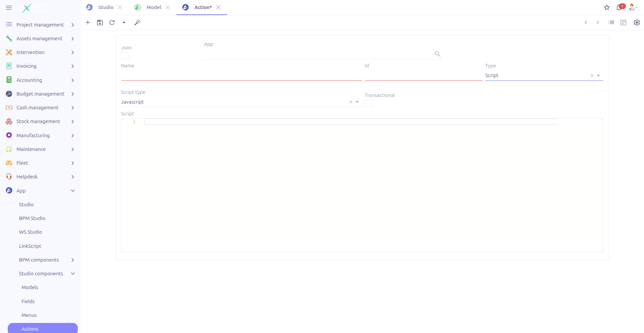Open the notifications bell icon
The height and width of the screenshot is (333, 644).
click(619, 7)
